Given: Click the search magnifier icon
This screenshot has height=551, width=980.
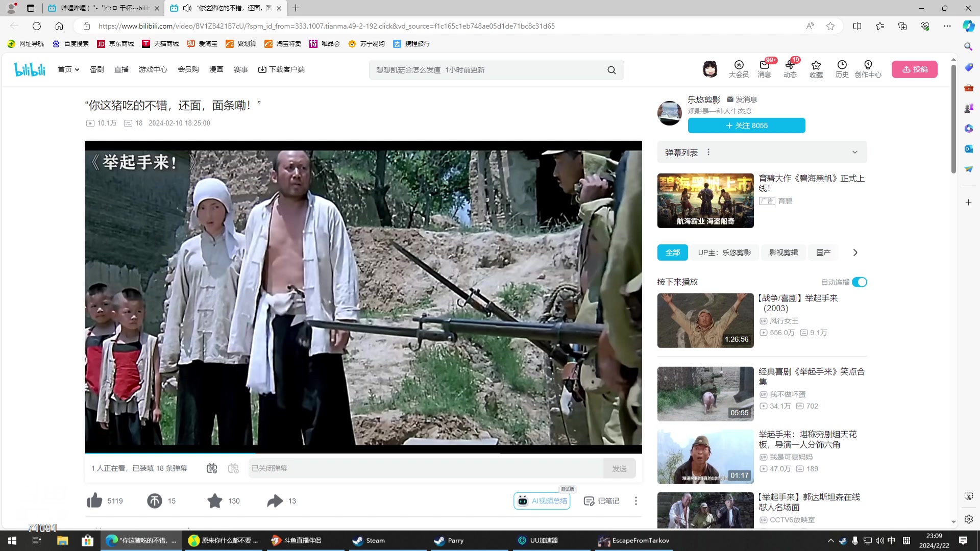Looking at the screenshot, I should tap(611, 70).
